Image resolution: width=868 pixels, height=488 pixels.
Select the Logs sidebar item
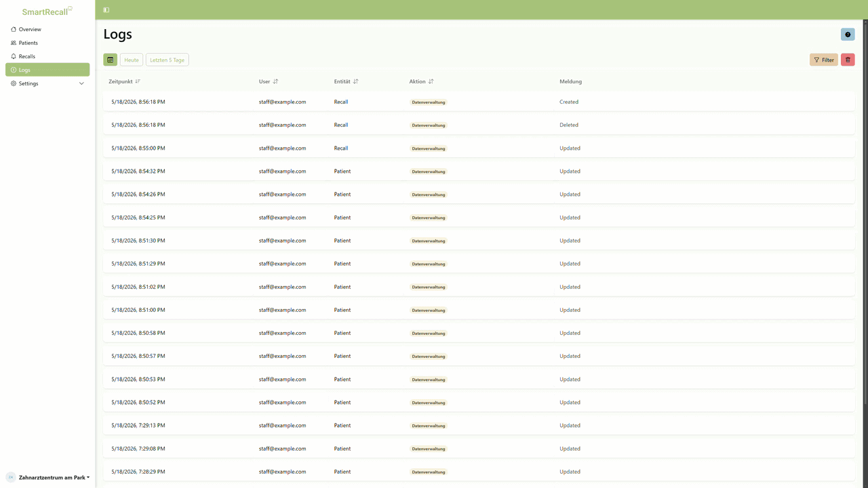47,70
